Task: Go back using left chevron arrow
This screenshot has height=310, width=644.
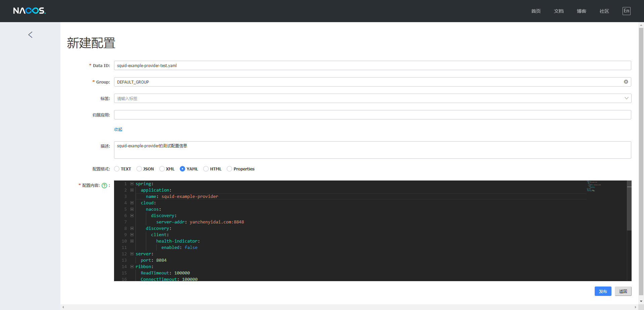Action: (x=30, y=35)
